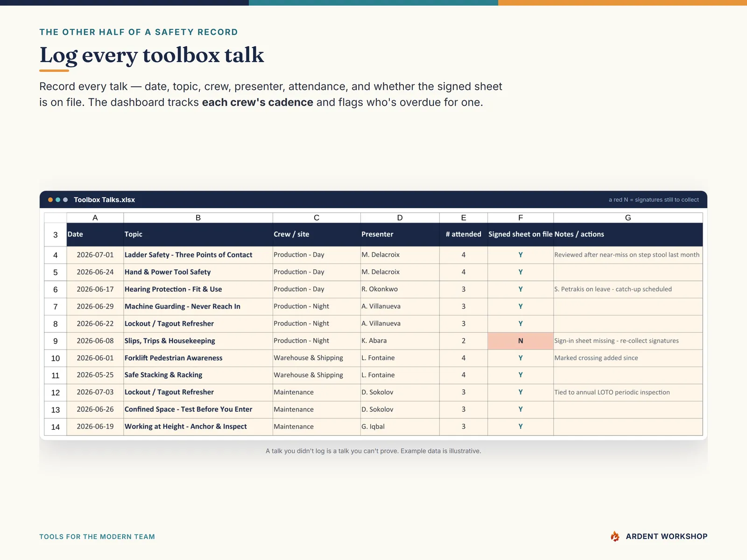Select 'D. Sokolov' in 2026-07-03 row
This screenshot has height=560, width=747.
pyautogui.click(x=400, y=392)
